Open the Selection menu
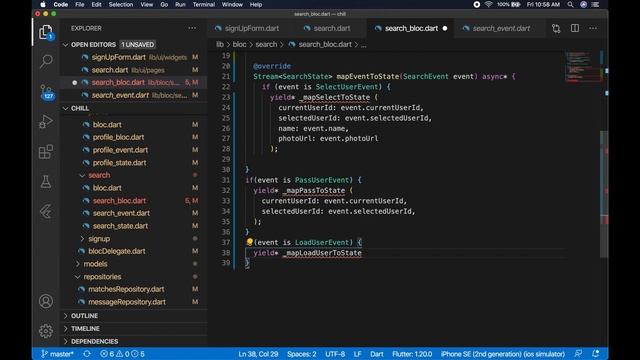 point(120,4)
